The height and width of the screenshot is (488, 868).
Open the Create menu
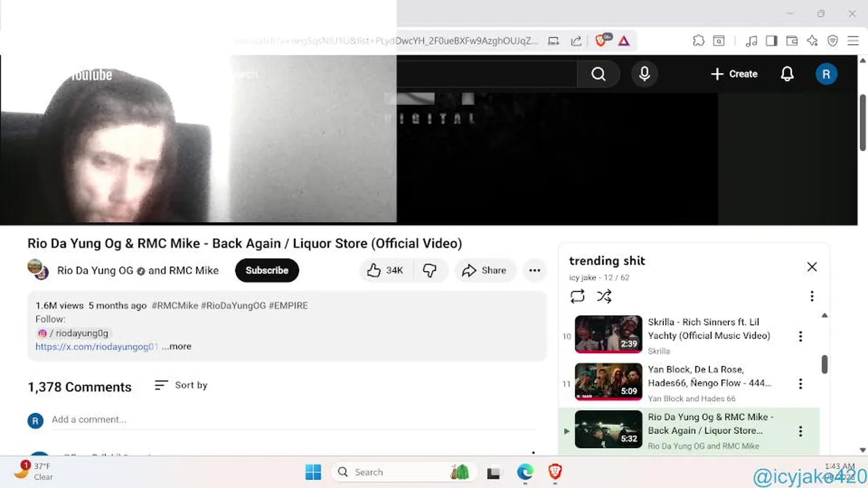click(x=734, y=74)
